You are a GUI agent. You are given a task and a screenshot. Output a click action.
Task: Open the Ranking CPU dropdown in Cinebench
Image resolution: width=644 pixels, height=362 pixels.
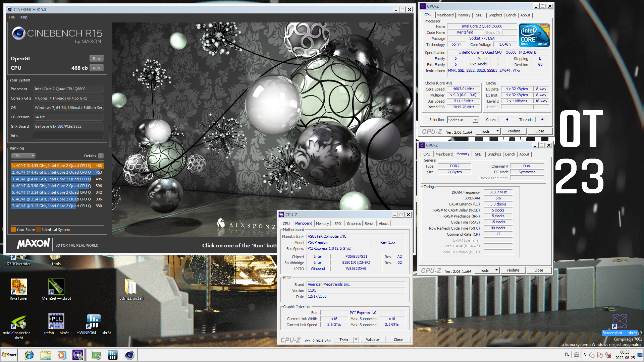(23, 156)
